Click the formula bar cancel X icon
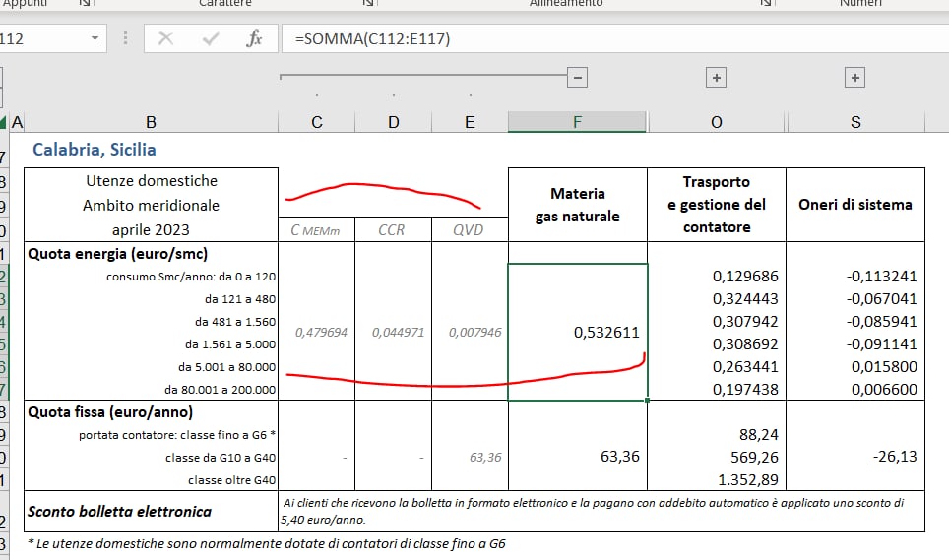The height and width of the screenshot is (560, 949). pyautogui.click(x=165, y=39)
